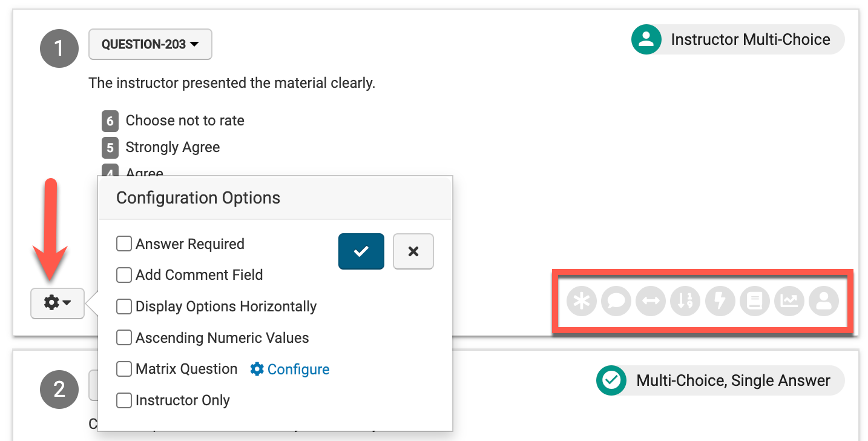The height and width of the screenshot is (441, 868).
Task: Click the line chart icon
Action: (789, 301)
